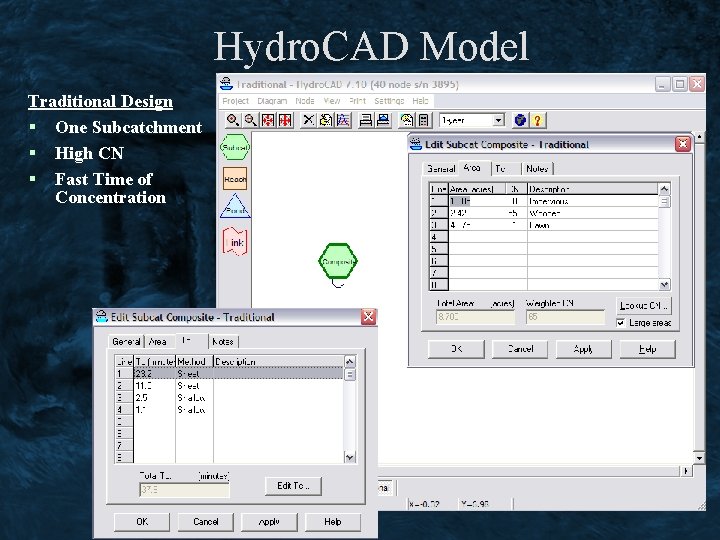Open the storm event dropdown in toolbar
Image resolution: width=720 pixels, height=540 pixels.
click(x=498, y=120)
